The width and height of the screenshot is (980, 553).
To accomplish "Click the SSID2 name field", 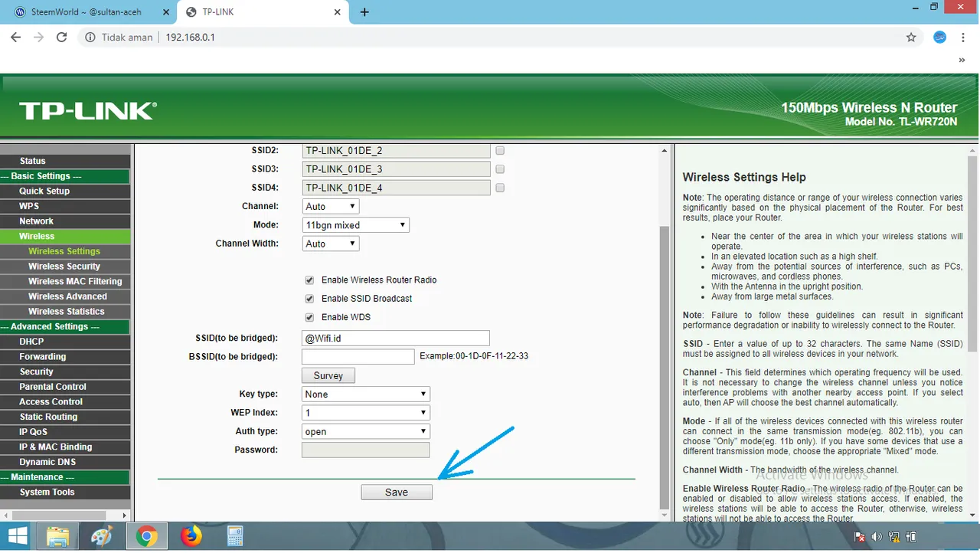I will coord(395,151).
